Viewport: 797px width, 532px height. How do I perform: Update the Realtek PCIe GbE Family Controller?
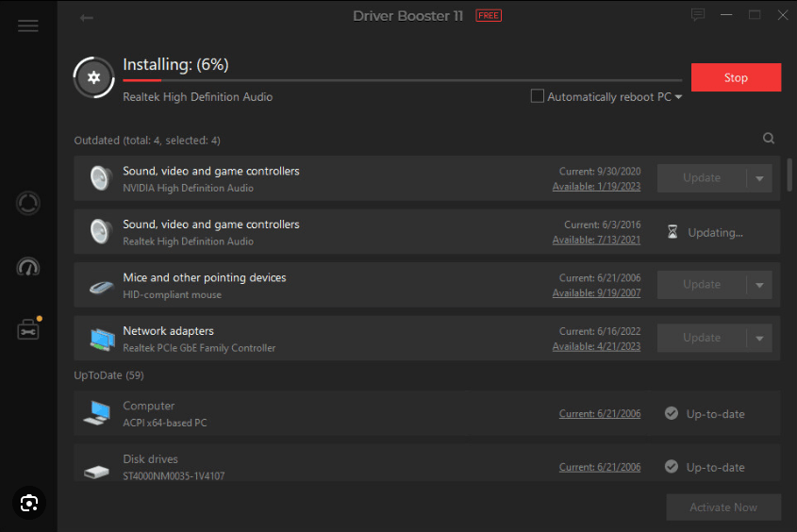702,339
